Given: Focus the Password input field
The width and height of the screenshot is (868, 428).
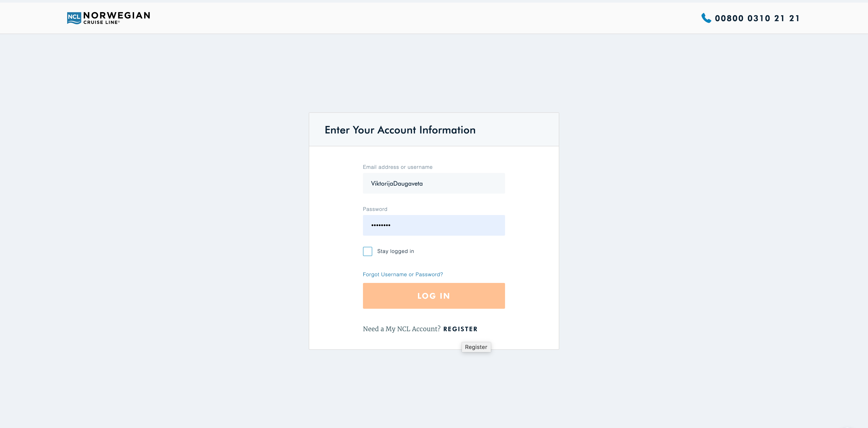Looking at the screenshot, I should [434, 225].
